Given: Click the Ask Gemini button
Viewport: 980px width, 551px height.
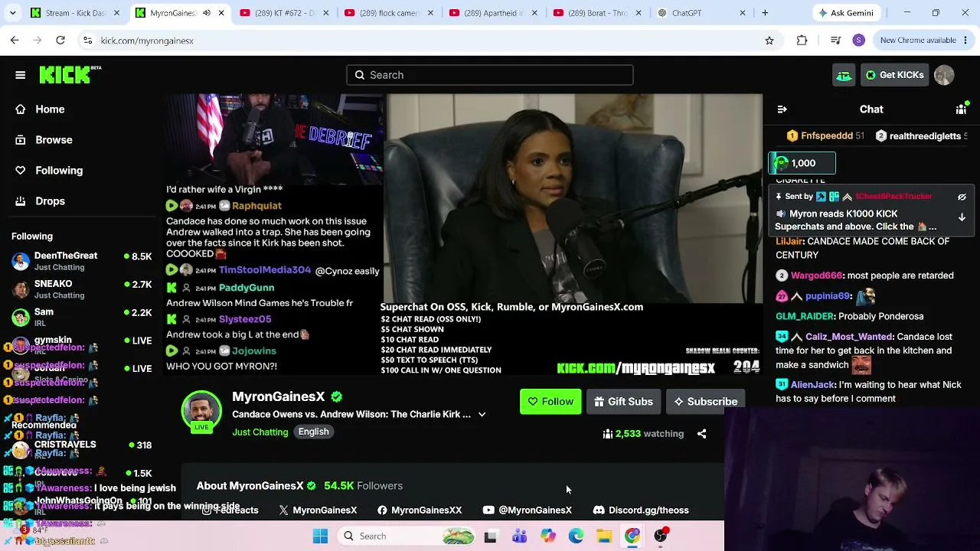Looking at the screenshot, I should point(845,13).
